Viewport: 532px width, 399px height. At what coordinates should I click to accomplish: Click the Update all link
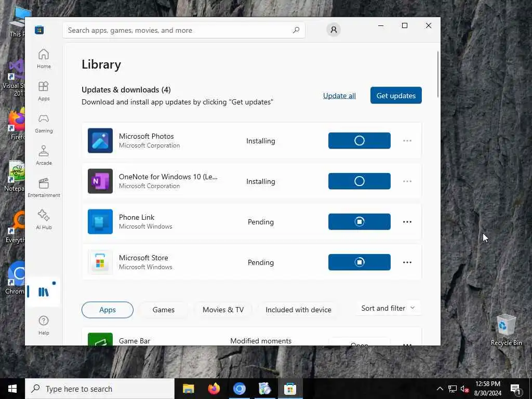(x=339, y=96)
